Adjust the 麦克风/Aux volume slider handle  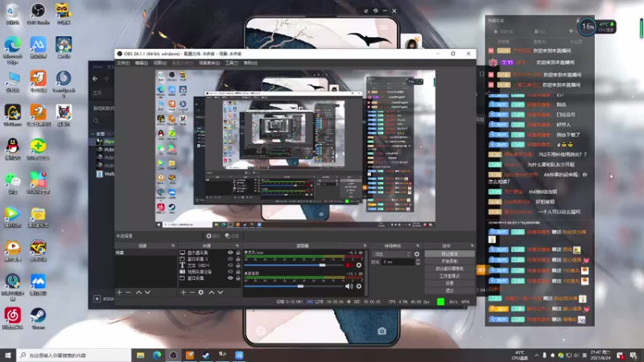click(x=323, y=265)
